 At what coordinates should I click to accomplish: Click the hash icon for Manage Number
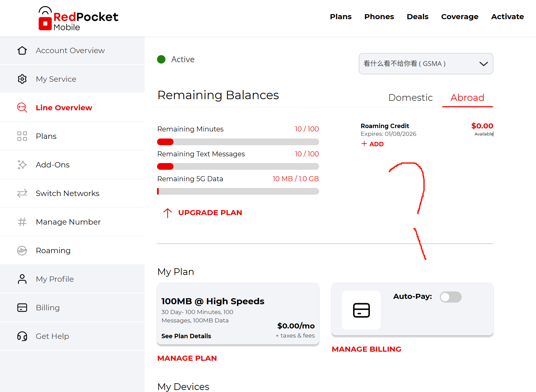22,222
